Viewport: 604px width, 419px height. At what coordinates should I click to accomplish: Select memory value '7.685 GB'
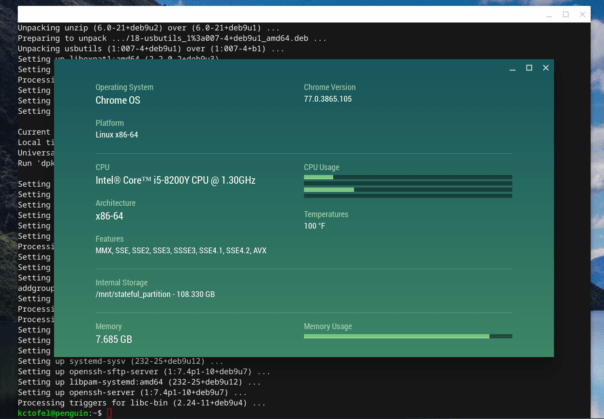[114, 339]
